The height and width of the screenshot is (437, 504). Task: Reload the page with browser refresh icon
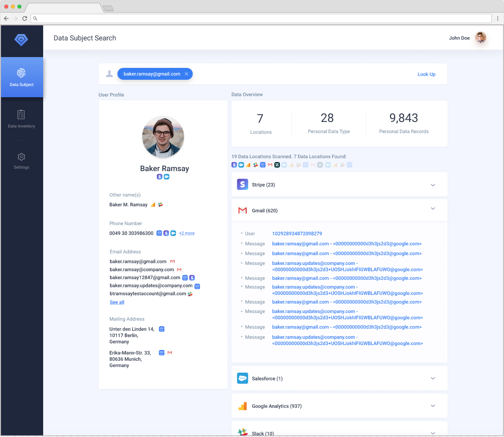click(25, 18)
